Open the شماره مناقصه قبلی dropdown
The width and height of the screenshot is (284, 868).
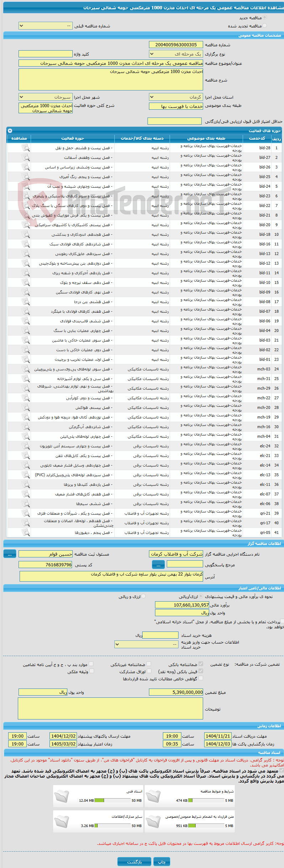pos(46,26)
